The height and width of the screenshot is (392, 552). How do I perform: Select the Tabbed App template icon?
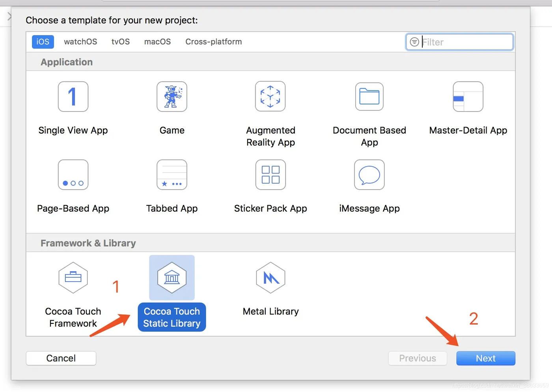172,175
